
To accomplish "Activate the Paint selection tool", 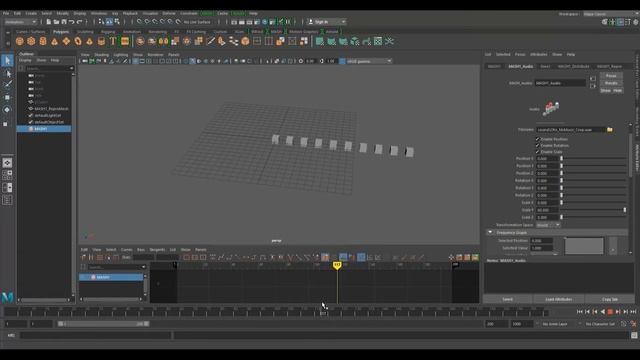I will point(7,85).
